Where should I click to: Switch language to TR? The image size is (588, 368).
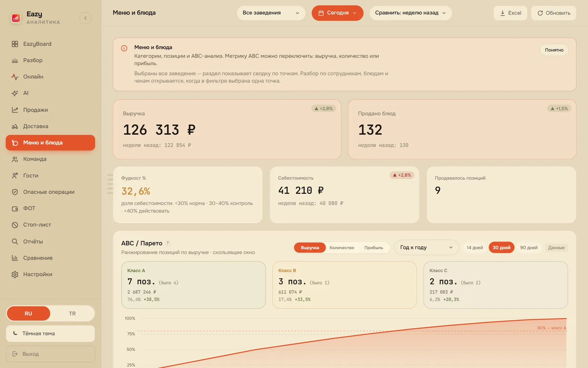point(72,314)
